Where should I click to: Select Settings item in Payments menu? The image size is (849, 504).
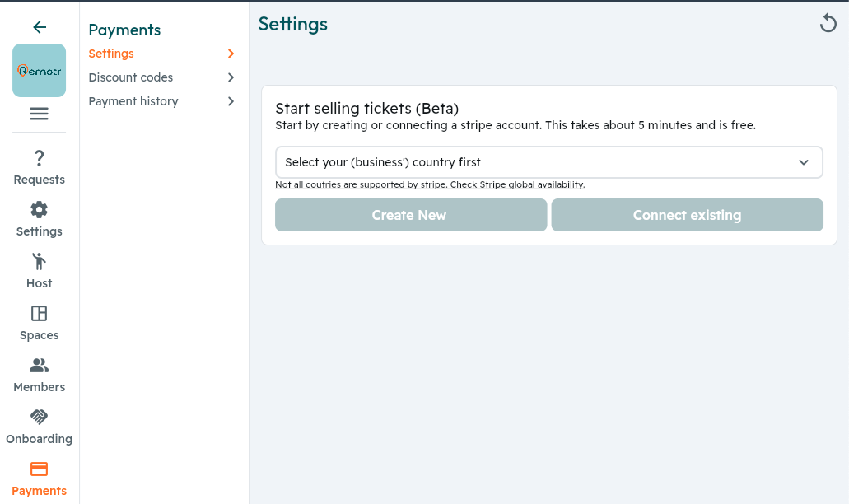tap(161, 54)
